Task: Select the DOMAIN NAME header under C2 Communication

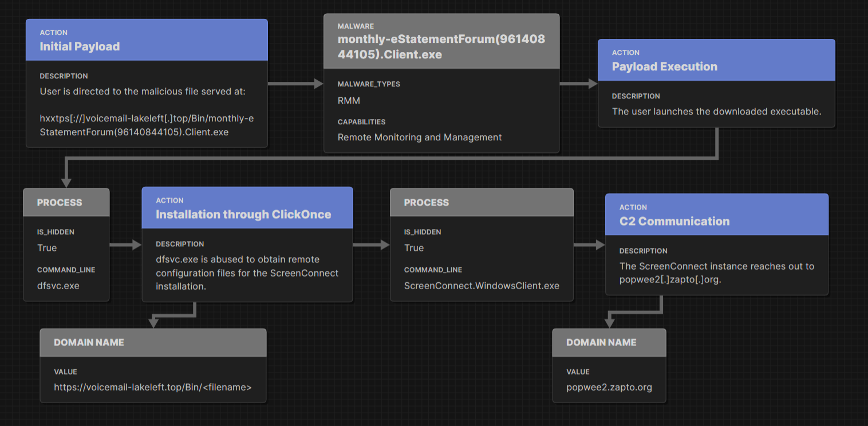Action: pyautogui.click(x=601, y=342)
